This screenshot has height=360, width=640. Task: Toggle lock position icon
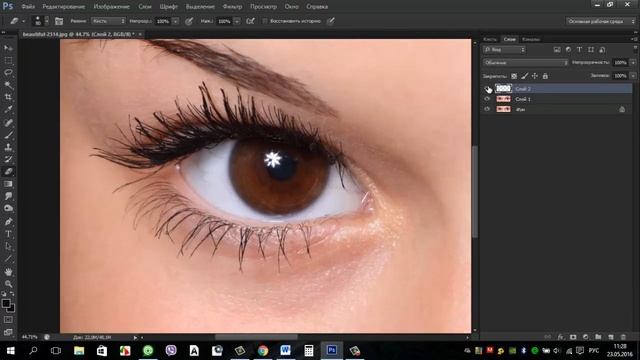[x=535, y=76]
